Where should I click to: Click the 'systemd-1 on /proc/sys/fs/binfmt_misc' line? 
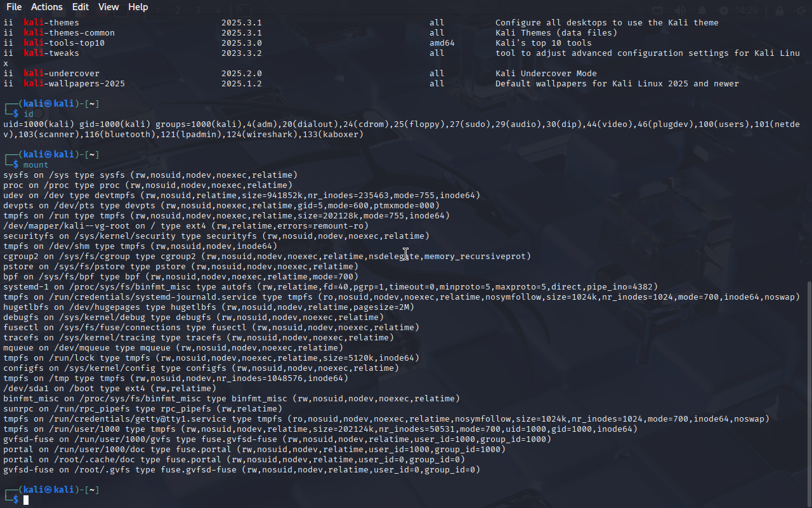pos(331,287)
